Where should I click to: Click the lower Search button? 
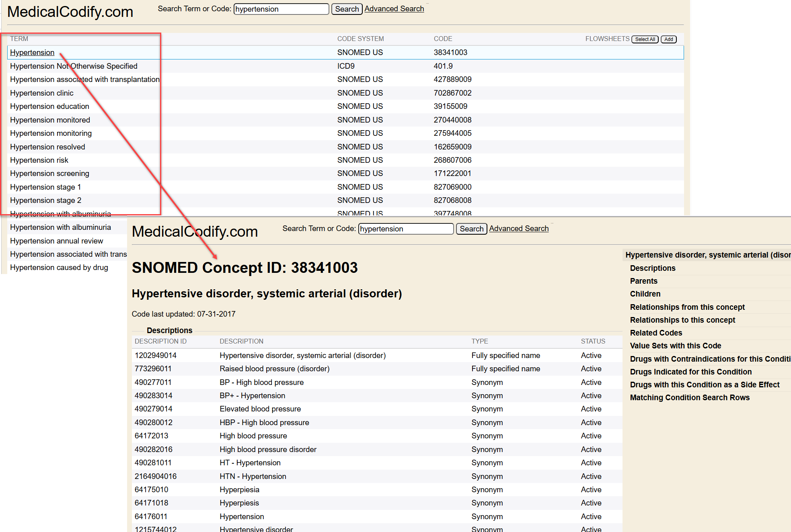[x=471, y=229]
